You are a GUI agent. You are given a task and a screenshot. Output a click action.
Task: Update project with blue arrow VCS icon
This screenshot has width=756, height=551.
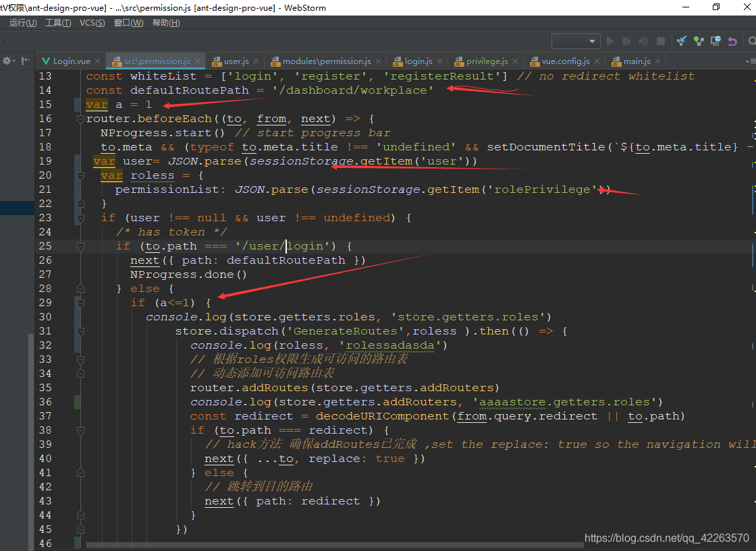pos(682,41)
